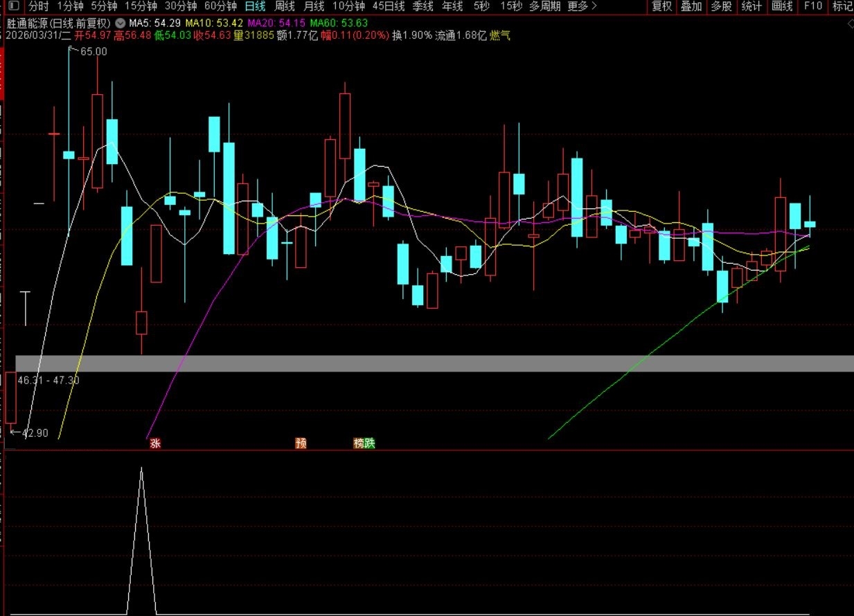
Task: Select the 45日线 period tab
Action: [389, 7]
